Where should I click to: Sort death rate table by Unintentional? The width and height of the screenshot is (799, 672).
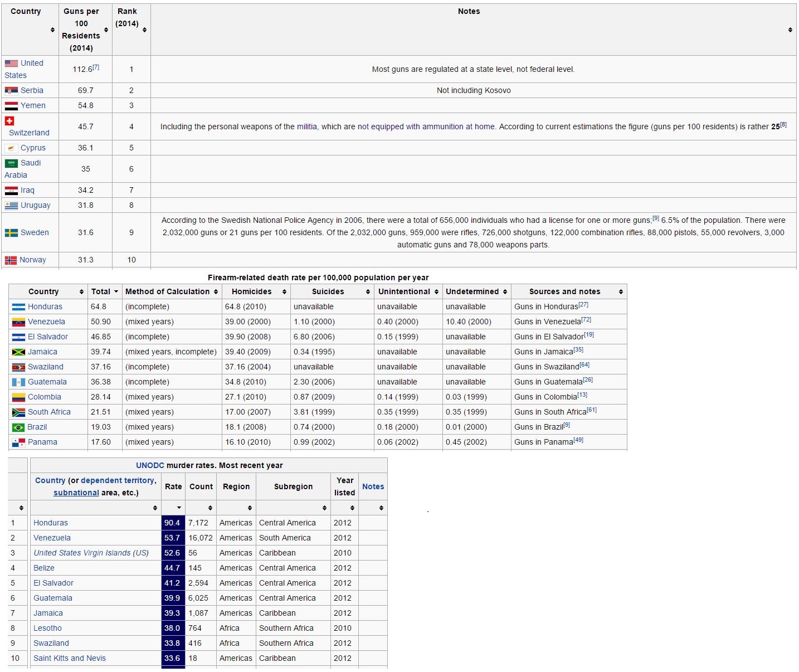[x=436, y=291]
